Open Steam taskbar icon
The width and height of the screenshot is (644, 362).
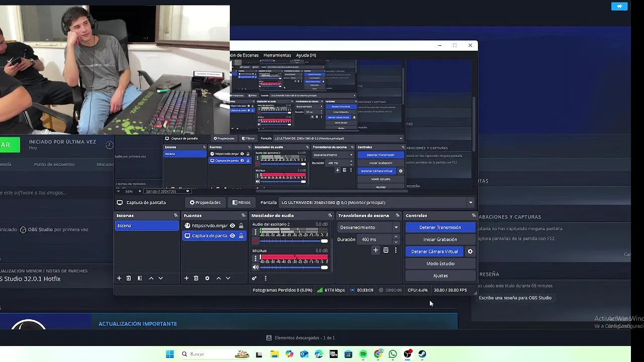pos(422,354)
